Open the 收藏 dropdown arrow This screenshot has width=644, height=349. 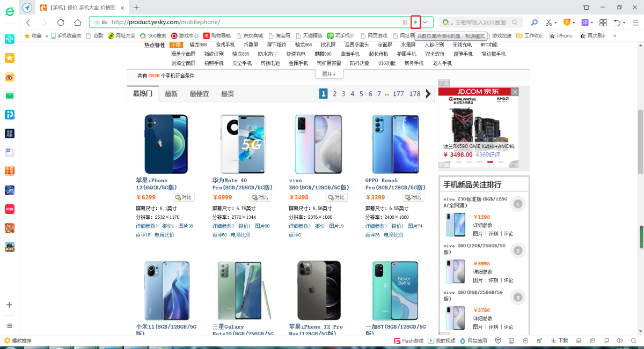(x=47, y=36)
